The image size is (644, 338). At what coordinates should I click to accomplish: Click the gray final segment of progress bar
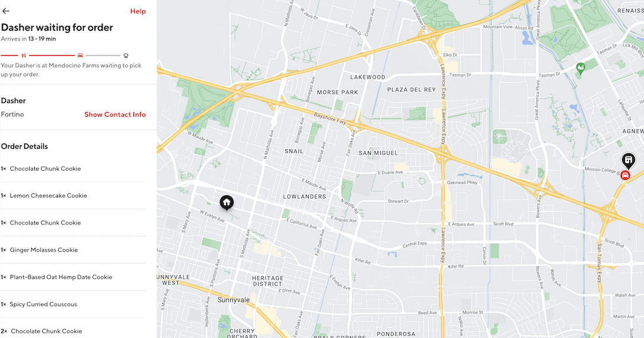103,55
